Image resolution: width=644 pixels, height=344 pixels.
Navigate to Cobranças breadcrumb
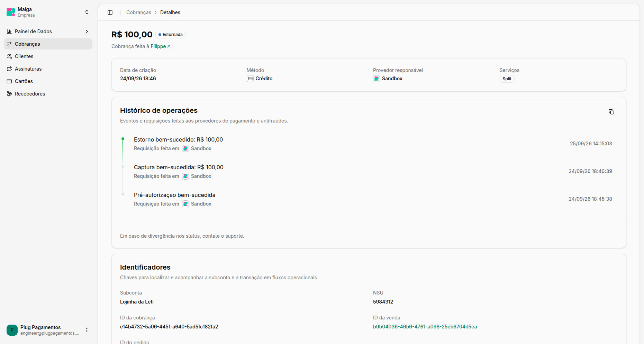coord(139,12)
